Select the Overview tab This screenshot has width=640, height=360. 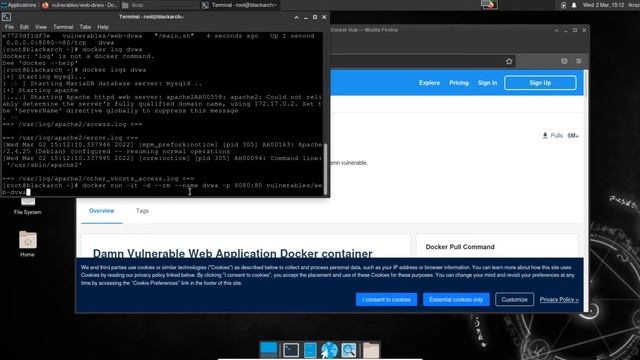click(x=102, y=211)
